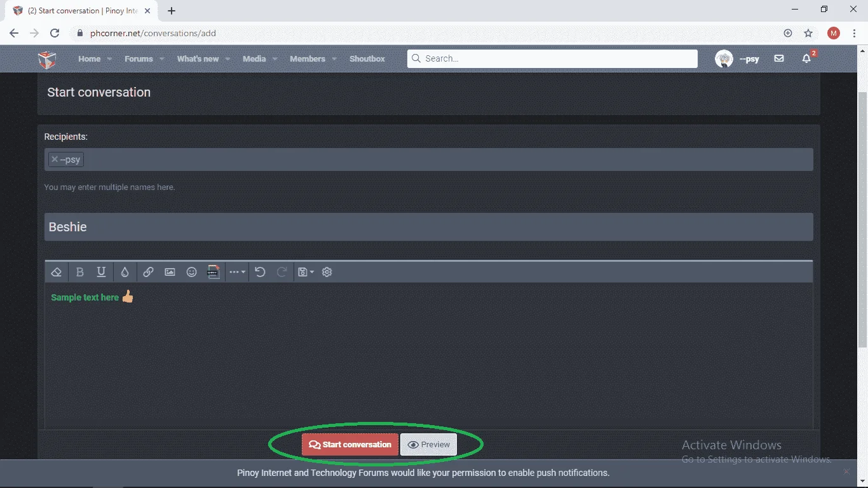Click the remove formatting eraser icon
This screenshot has width=868, height=488.
56,272
